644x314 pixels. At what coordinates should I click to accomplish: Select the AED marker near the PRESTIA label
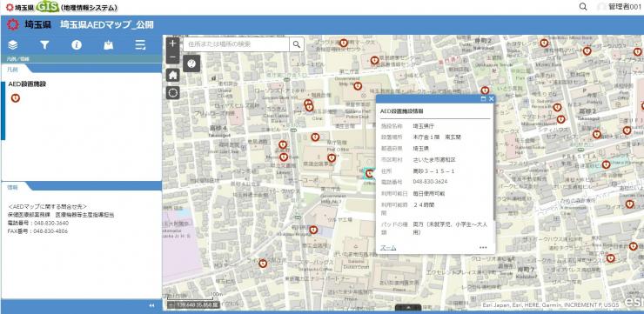click(606, 164)
